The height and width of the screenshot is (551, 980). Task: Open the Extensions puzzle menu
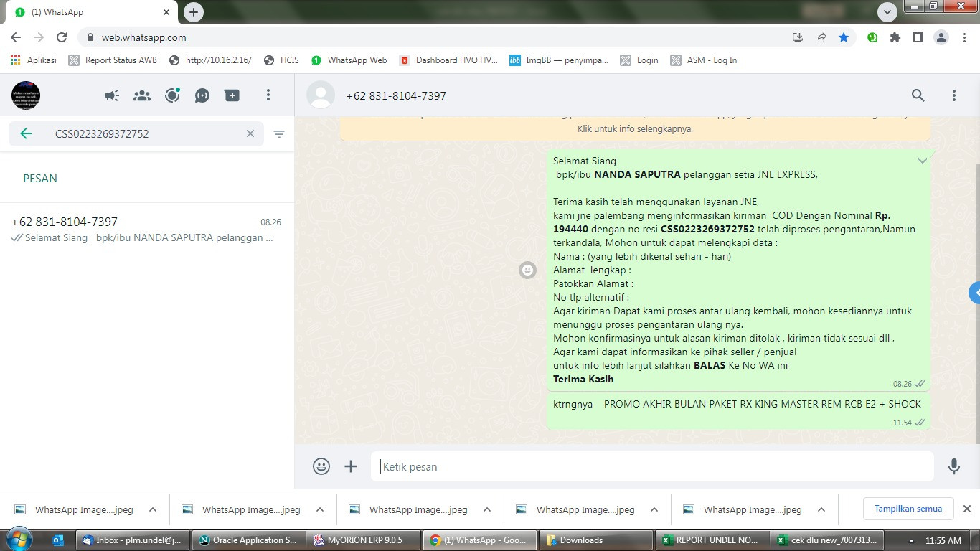(895, 37)
